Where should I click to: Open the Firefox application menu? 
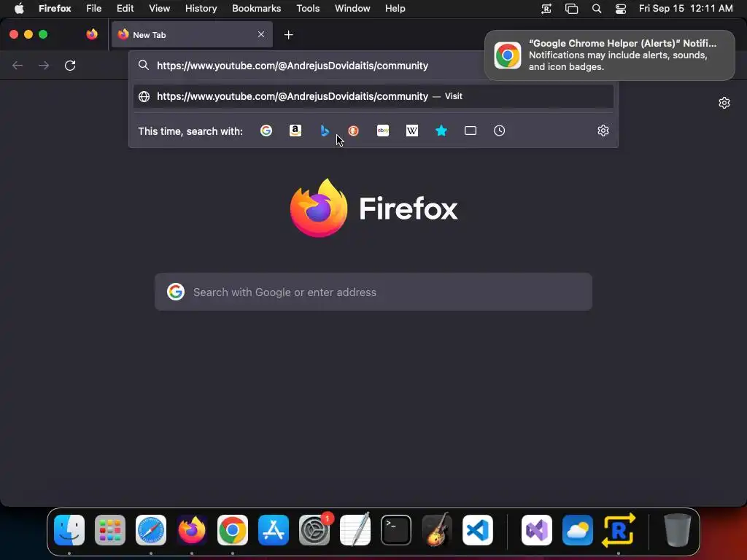pyautogui.click(x=55, y=8)
